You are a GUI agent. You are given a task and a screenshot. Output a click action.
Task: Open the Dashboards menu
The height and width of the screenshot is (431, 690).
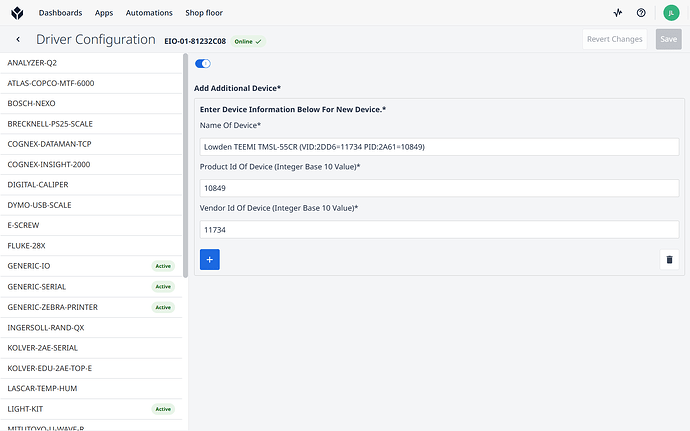(60, 13)
